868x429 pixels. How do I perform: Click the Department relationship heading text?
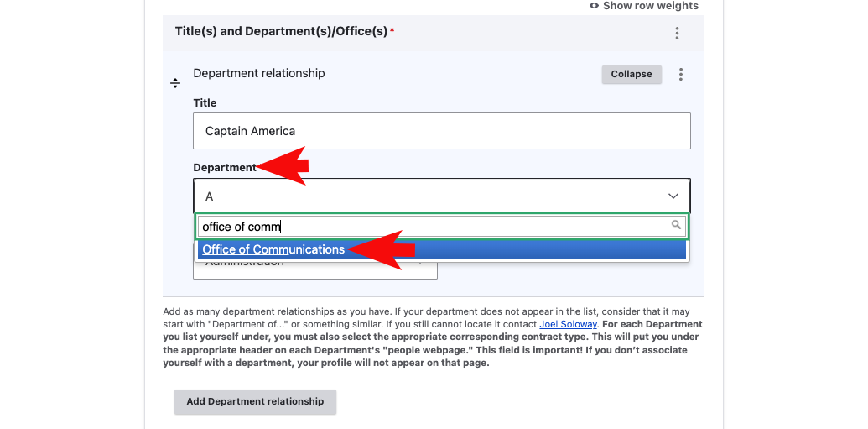coord(259,73)
